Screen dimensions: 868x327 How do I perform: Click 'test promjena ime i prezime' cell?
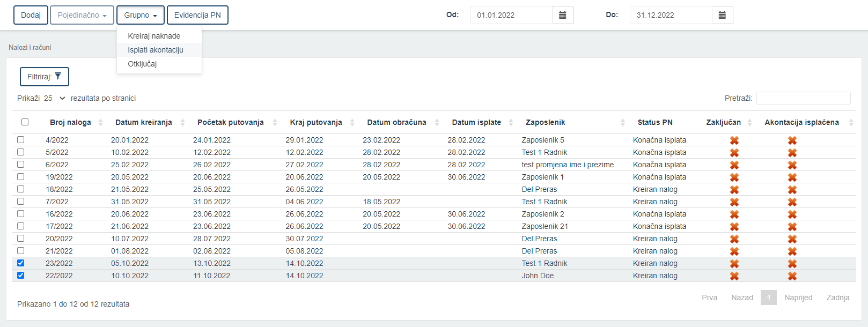click(568, 165)
